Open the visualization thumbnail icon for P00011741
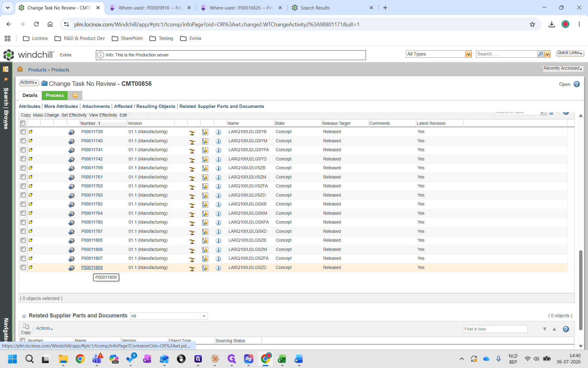 tap(205, 150)
